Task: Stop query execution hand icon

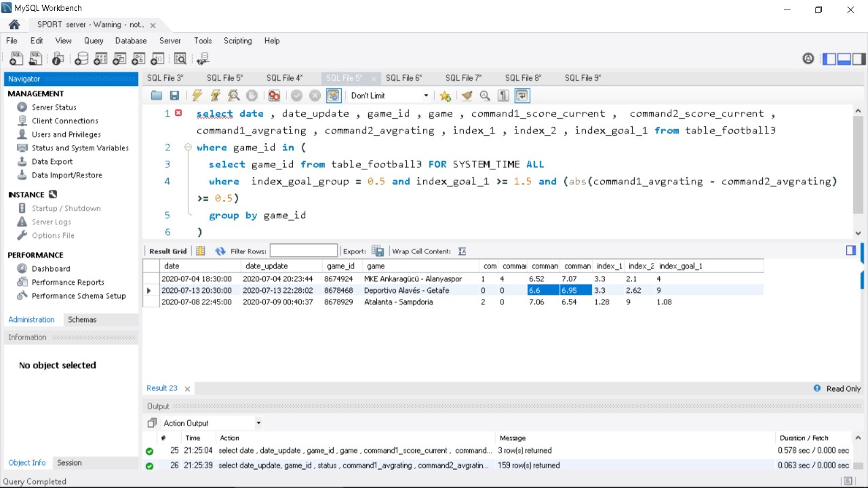Action: coord(252,96)
